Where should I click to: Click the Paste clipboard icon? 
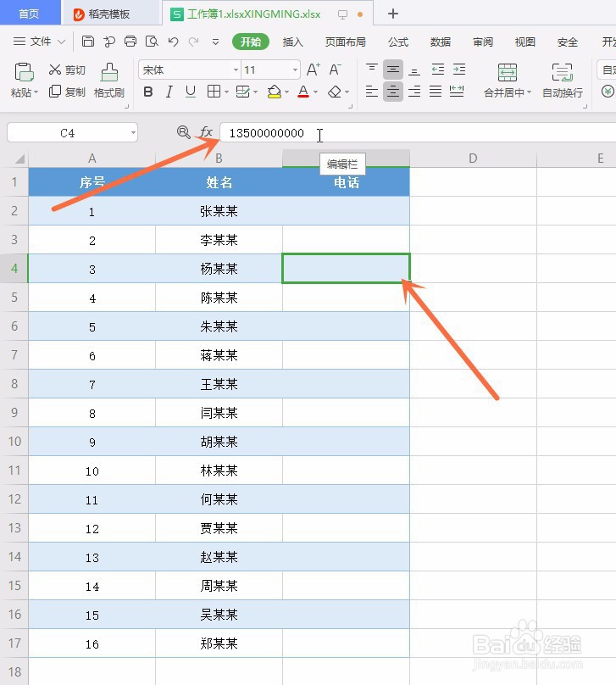24,72
